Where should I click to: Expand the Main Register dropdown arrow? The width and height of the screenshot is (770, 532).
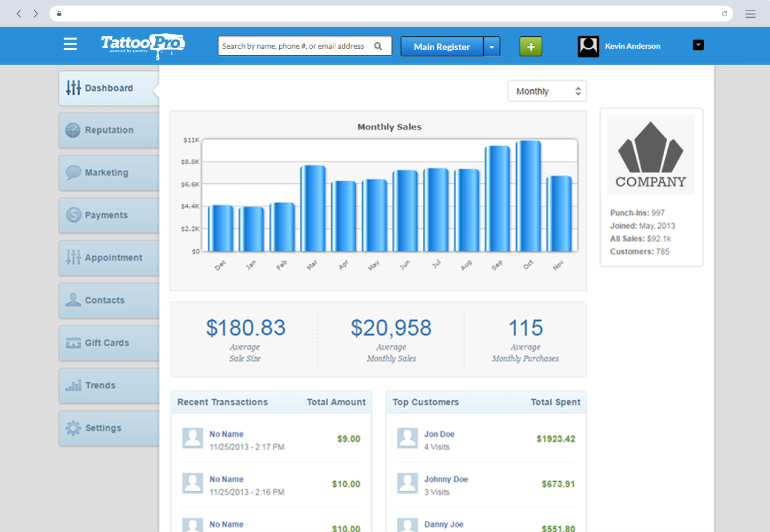492,47
